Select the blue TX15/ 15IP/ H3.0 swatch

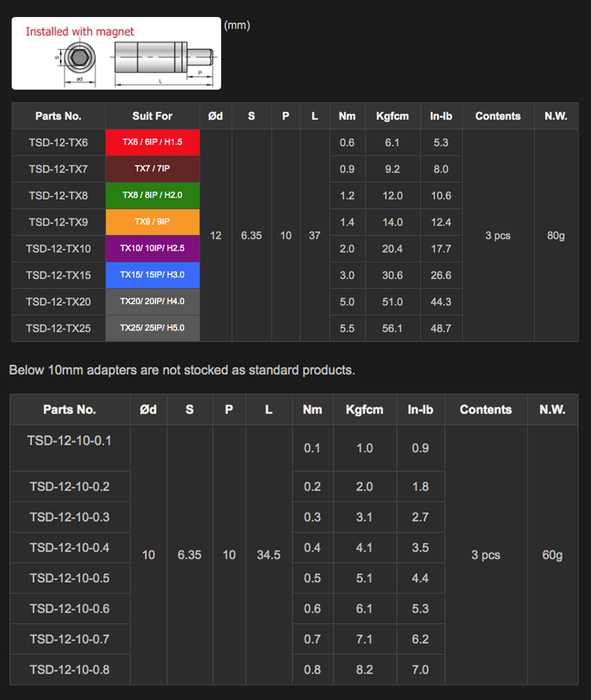pos(153,275)
